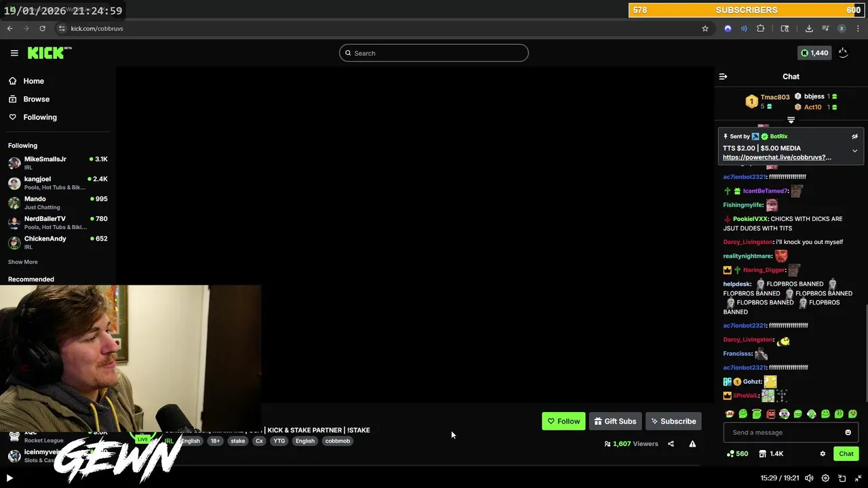Send message with the green Chat button
This screenshot has height=488, width=868.
(846, 453)
